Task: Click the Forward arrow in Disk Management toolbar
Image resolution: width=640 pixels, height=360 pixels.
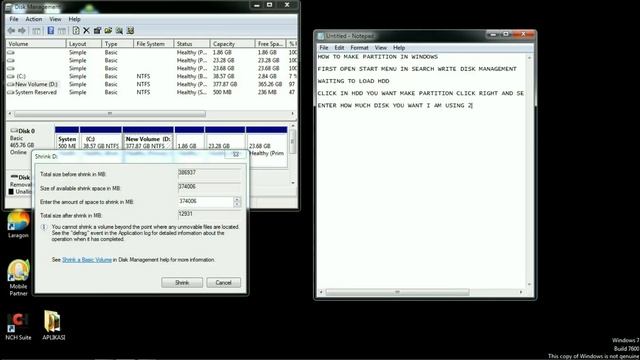Action: click(22, 31)
